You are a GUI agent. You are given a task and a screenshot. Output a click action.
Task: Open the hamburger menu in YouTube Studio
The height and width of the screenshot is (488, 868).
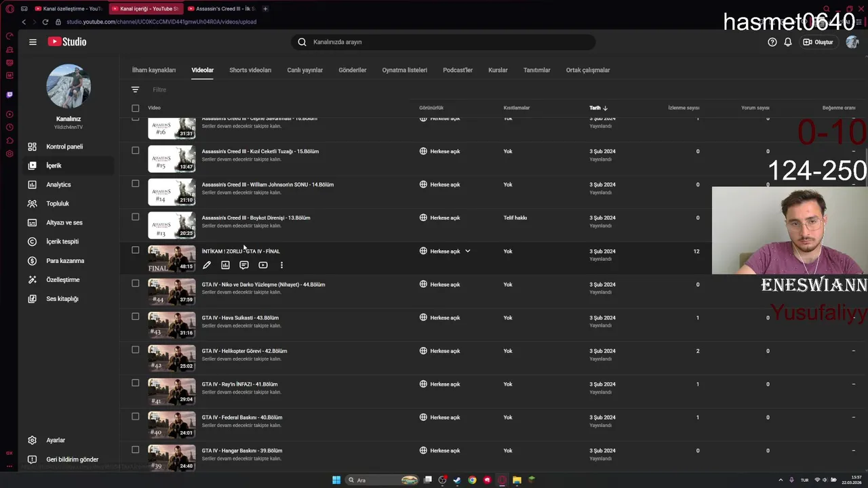[x=33, y=42]
